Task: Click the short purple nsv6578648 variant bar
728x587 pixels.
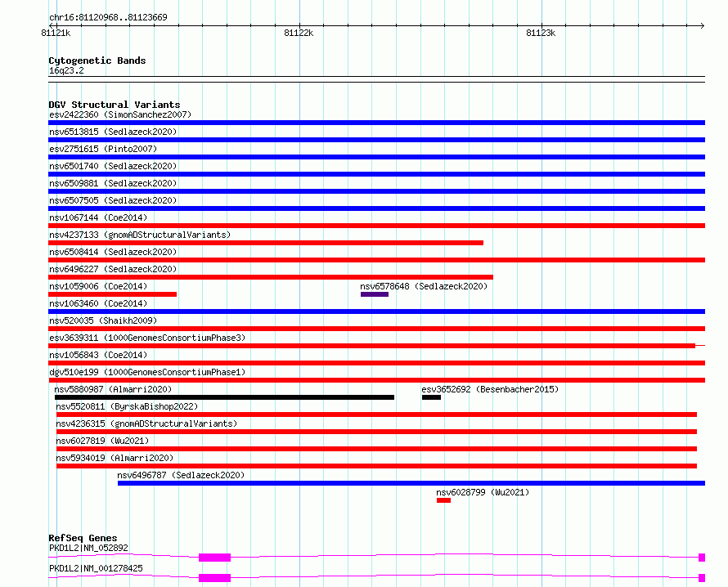Action: tap(374, 294)
